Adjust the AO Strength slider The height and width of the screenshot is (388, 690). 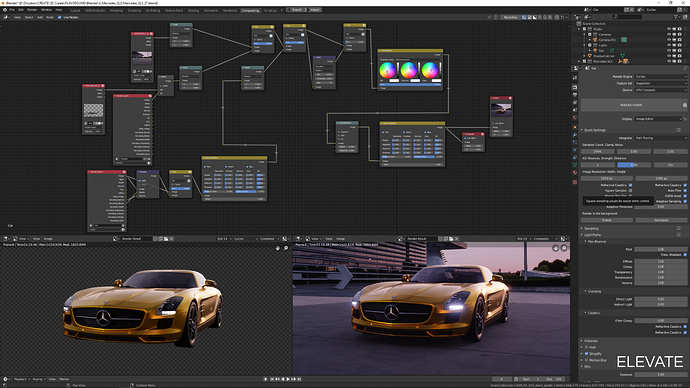pyautogui.click(x=634, y=165)
